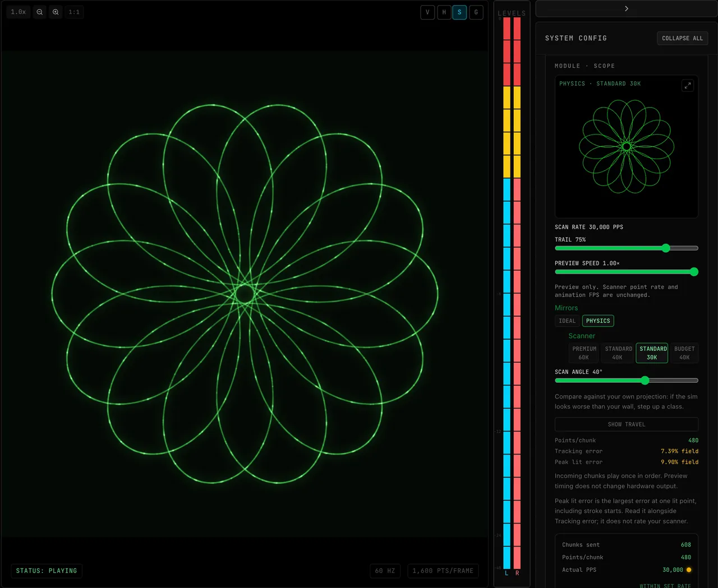The width and height of the screenshot is (718, 588).
Task: Adjust the Trail slider
Action: [x=627, y=248]
